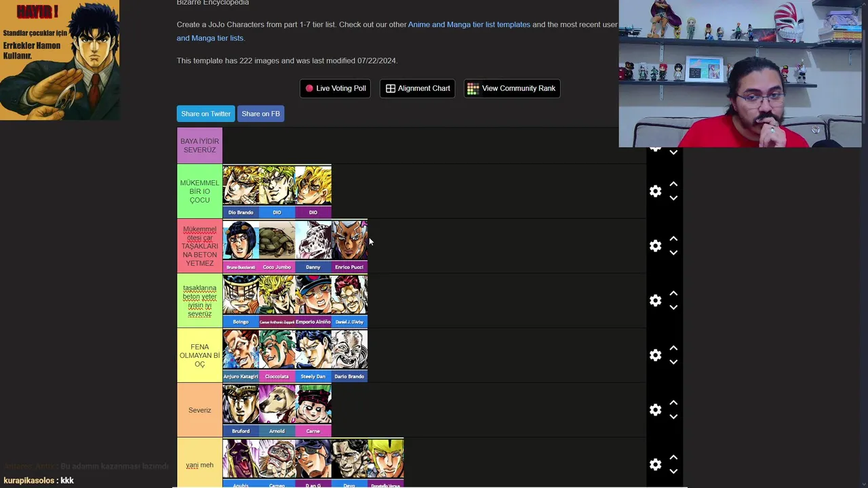868x488 pixels.
Task: Share tier list on Twitter
Action: 205,114
